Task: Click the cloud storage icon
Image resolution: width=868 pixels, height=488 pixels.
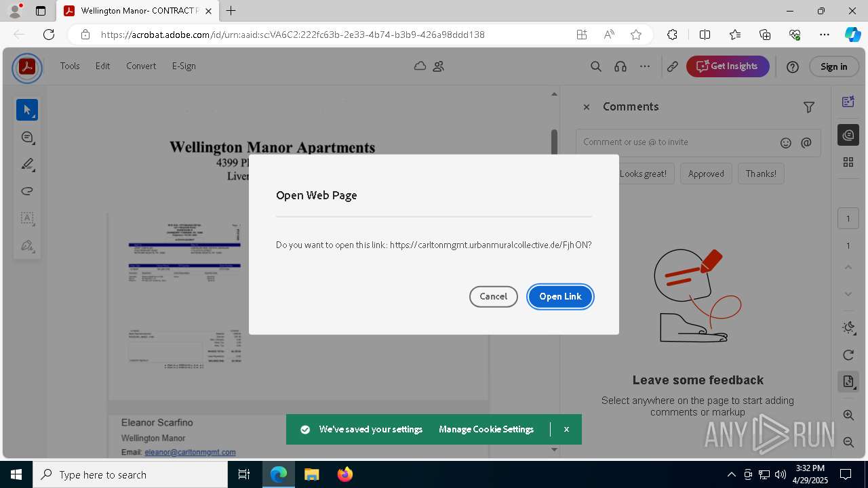Action: tap(420, 66)
